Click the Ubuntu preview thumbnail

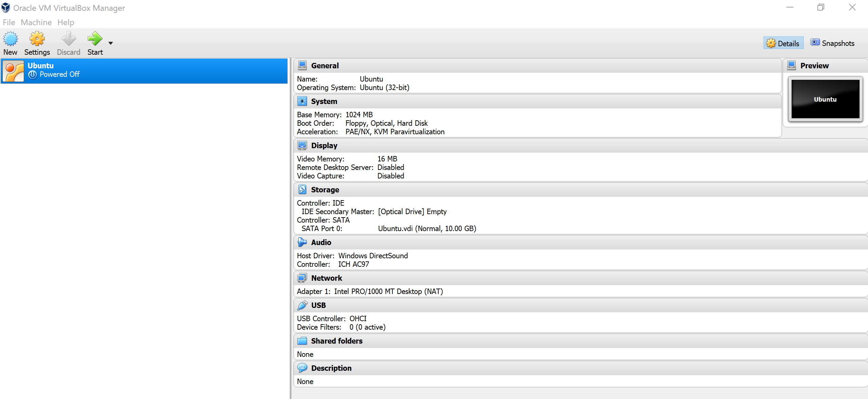point(825,99)
